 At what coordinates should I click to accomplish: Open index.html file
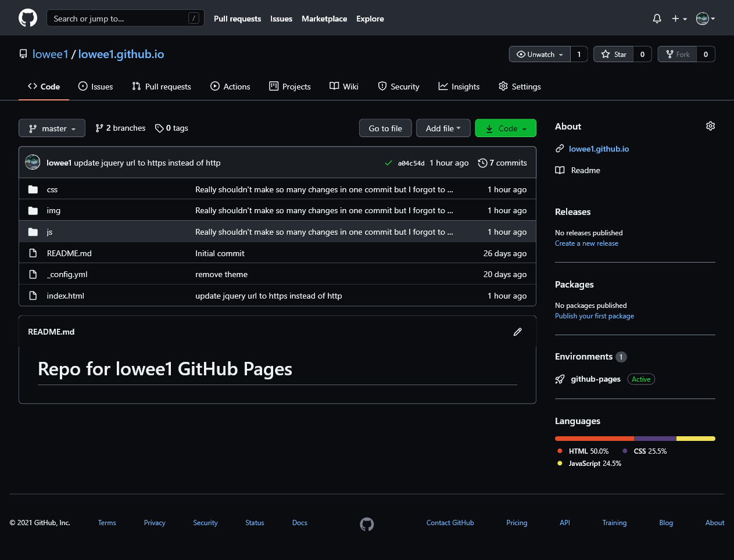pos(65,296)
